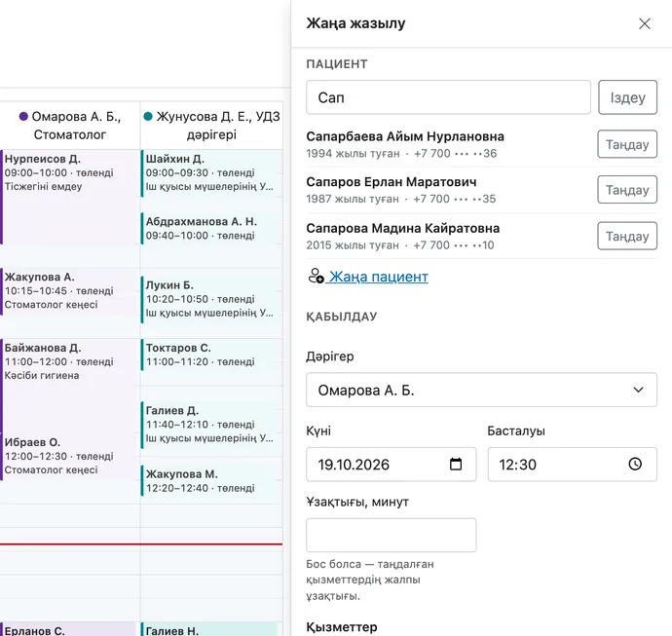Click the Басталуы time field 12:30

pyautogui.click(x=572, y=465)
